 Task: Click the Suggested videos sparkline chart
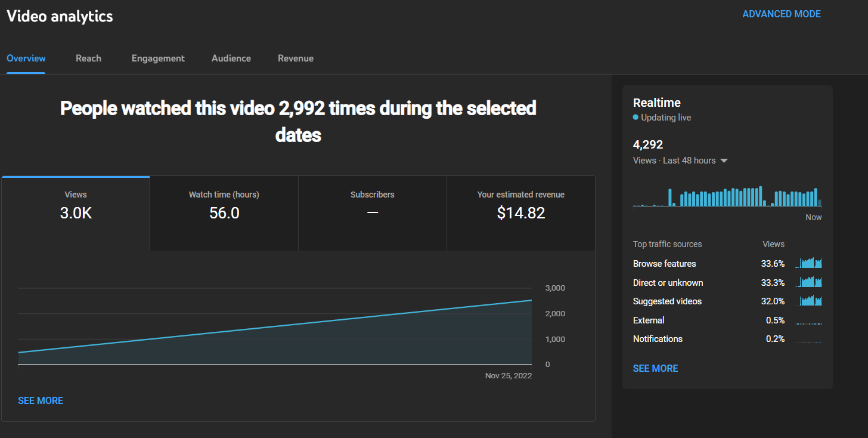pyautogui.click(x=808, y=301)
